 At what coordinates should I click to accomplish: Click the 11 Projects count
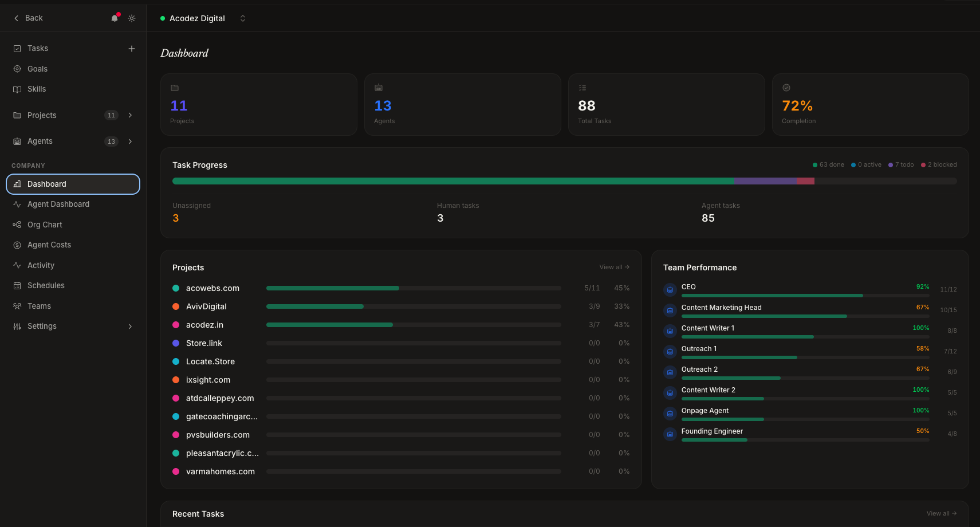point(179,106)
